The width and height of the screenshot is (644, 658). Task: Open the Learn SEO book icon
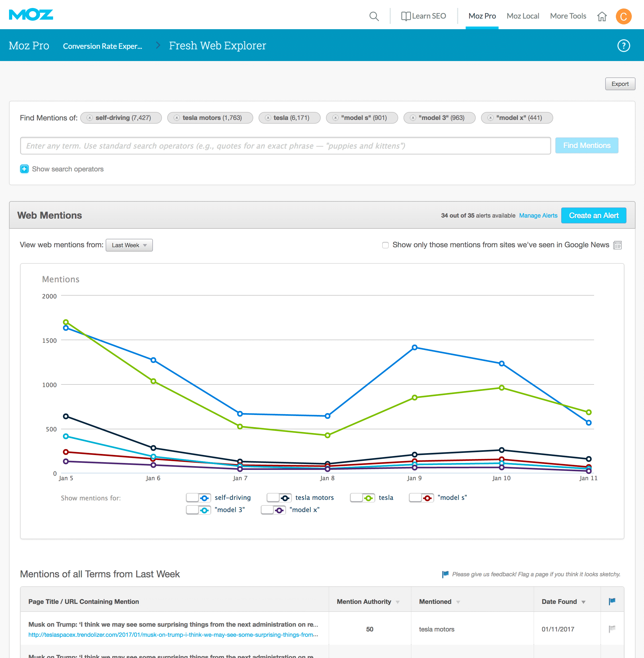(x=406, y=16)
